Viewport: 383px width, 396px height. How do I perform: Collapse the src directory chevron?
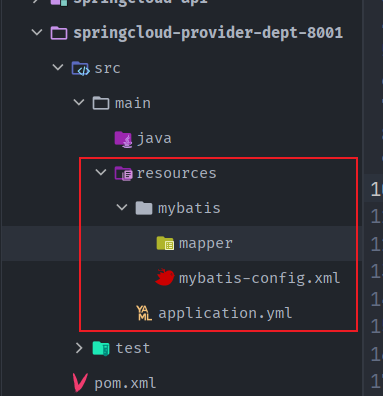click(x=58, y=67)
